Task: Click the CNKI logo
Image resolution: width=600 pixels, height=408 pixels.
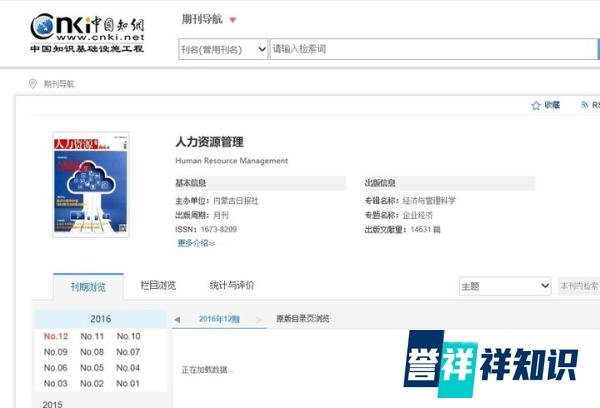Action: [87, 33]
